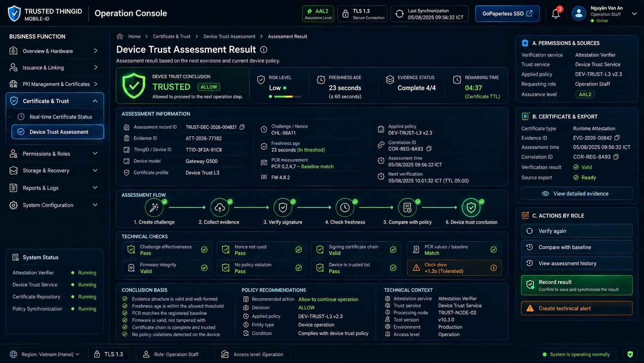Click View assessment history button

pyautogui.click(x=577, y=263)
